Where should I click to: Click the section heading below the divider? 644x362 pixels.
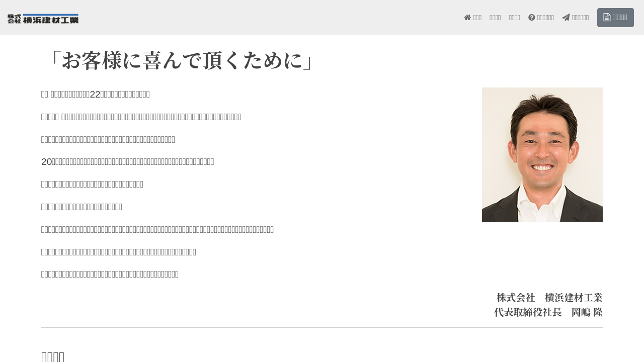53,356
